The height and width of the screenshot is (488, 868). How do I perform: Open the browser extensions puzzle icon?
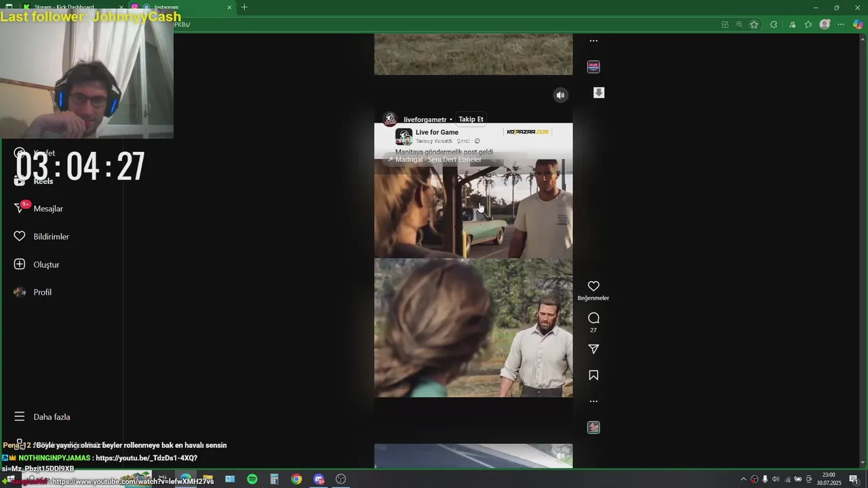pyautogui.click(x=774, y=24)
